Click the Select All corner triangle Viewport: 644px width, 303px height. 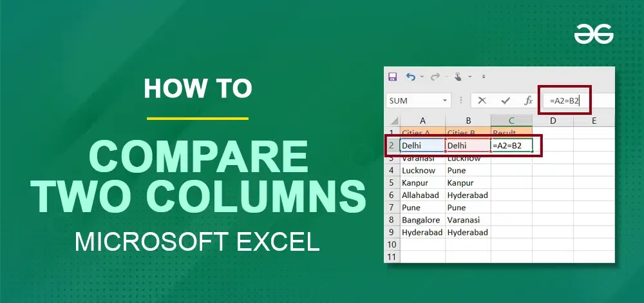pyautogui.click(x=393, y=121)
